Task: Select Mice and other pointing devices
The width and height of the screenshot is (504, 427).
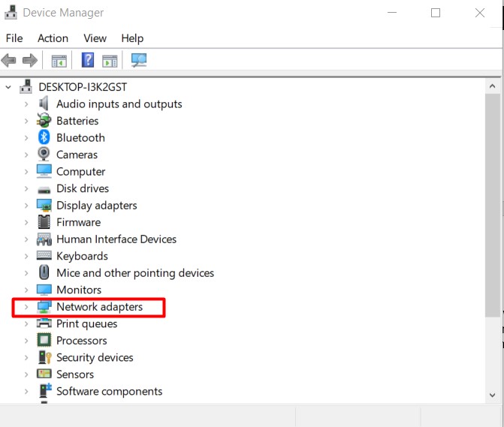Action: tap(134, 273)
